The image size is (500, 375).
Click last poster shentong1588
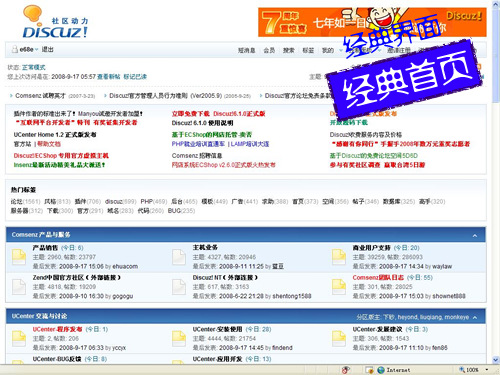point(292,296)
